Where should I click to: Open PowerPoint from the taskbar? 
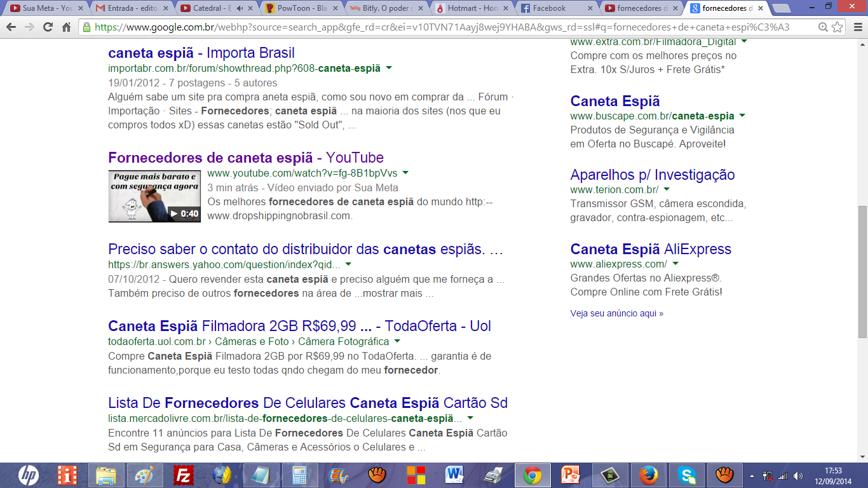pyautogui.click(x=571, y=475)
